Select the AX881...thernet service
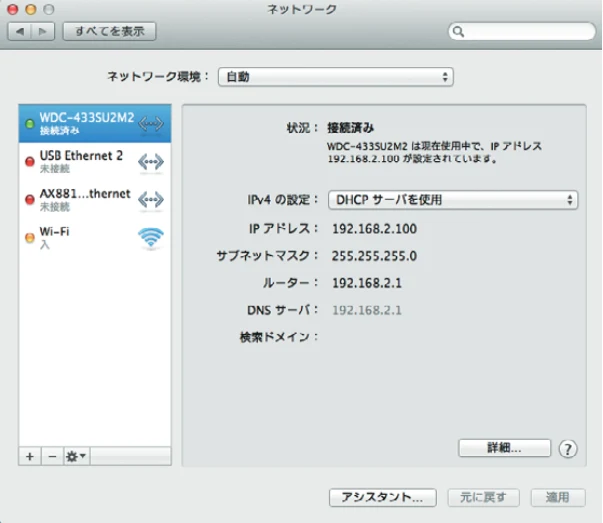The image size is (603, 523). 95,200
